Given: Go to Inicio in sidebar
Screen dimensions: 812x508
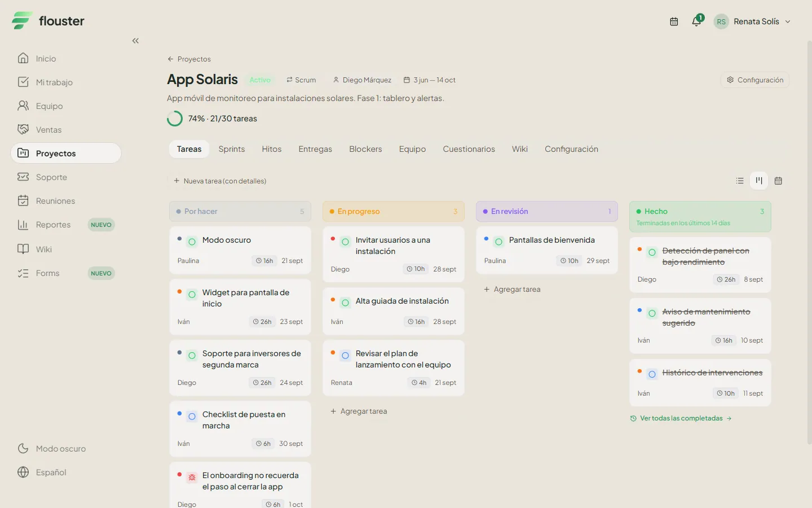Looking at the screenshot, I should [66, 59].
